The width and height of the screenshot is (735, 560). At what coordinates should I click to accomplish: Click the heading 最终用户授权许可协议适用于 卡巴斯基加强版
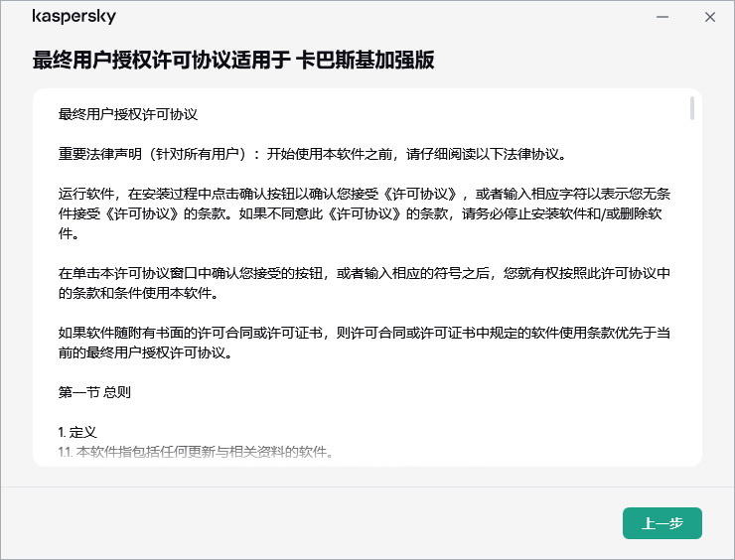[x=233, y=61]
